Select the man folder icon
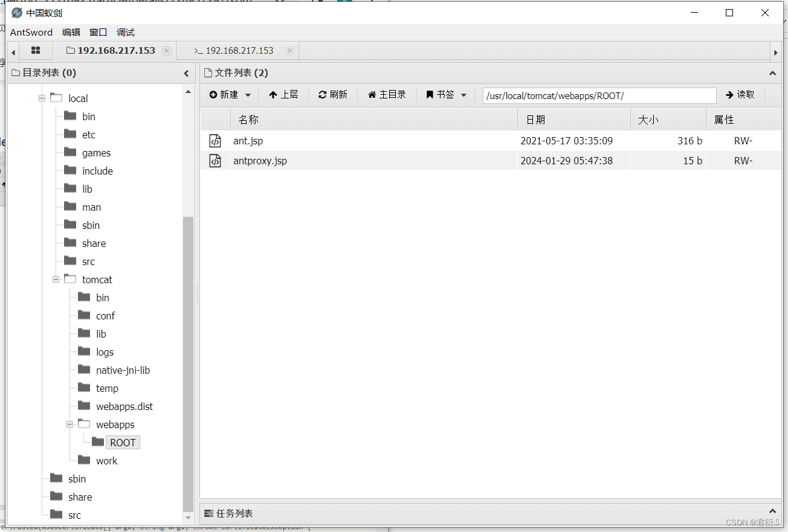The width and height of the screenshot is (788, 532). click(71, 207)
